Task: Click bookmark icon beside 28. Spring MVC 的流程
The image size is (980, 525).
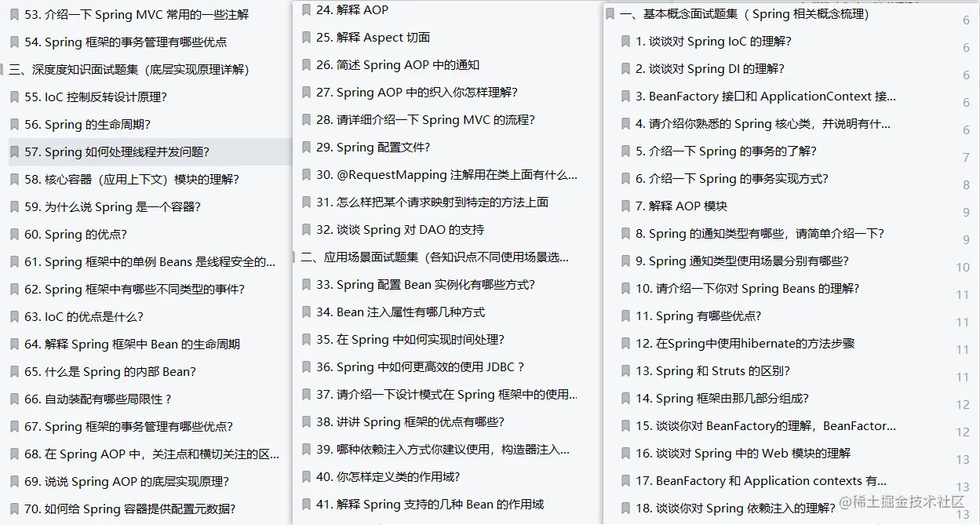Action: click(x=306, y=120)
